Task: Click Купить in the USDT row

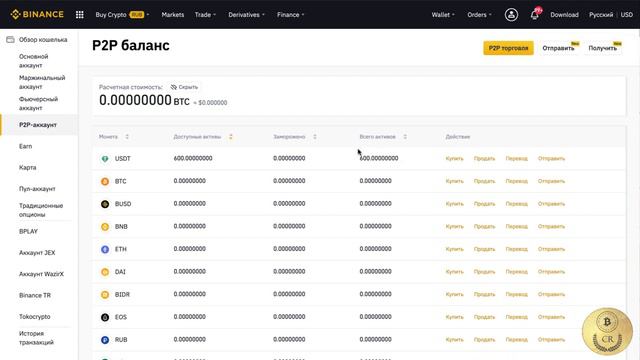Action: [454, 158]
